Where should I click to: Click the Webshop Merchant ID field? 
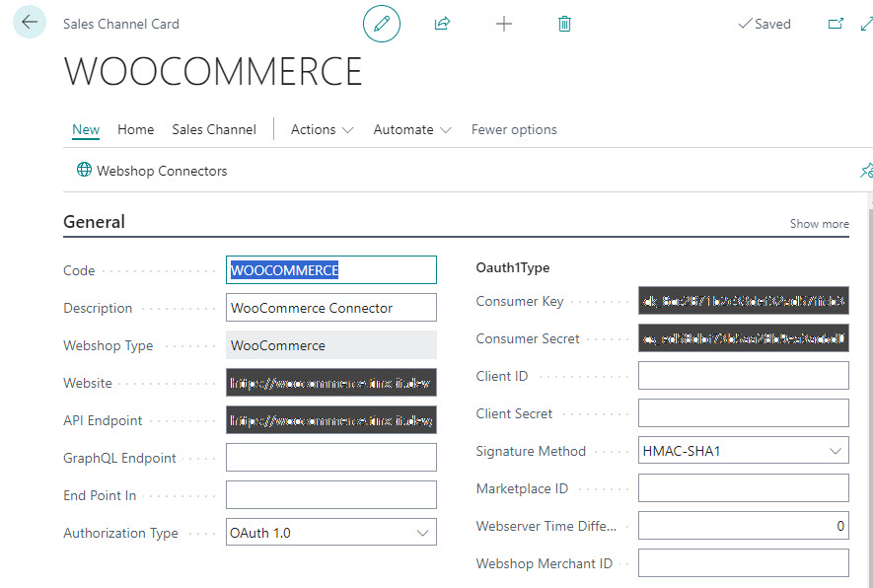pos(743,563)
